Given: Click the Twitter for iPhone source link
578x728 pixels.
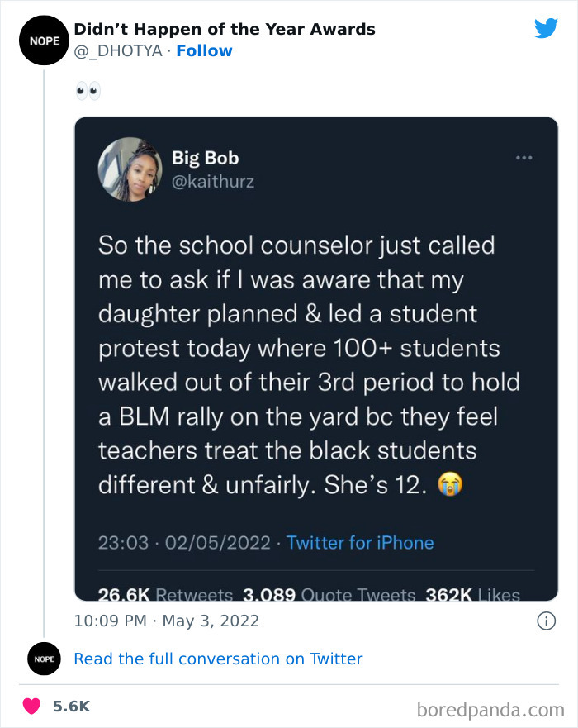Looking at the screenshot, I should point(359,543).
